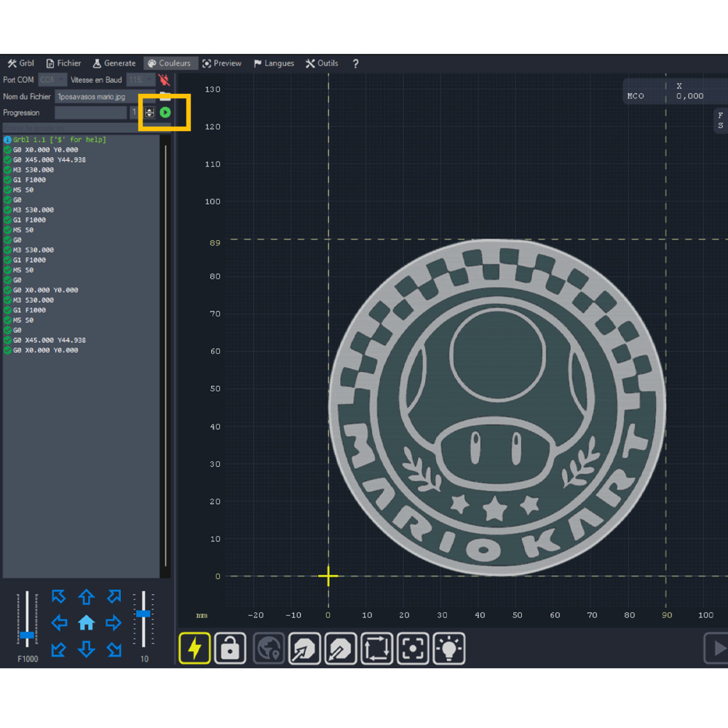
Task: Start the job with green play button
Action: (165, 112)
